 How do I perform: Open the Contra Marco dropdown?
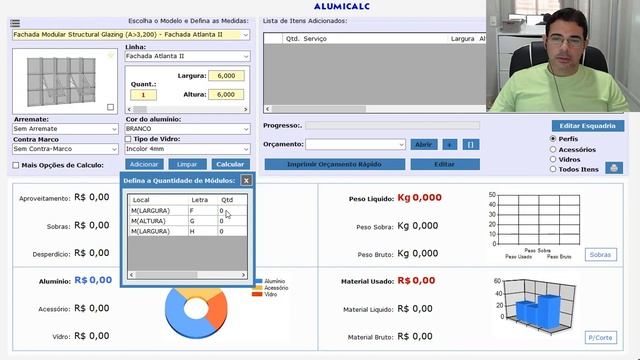coord(65,149)
